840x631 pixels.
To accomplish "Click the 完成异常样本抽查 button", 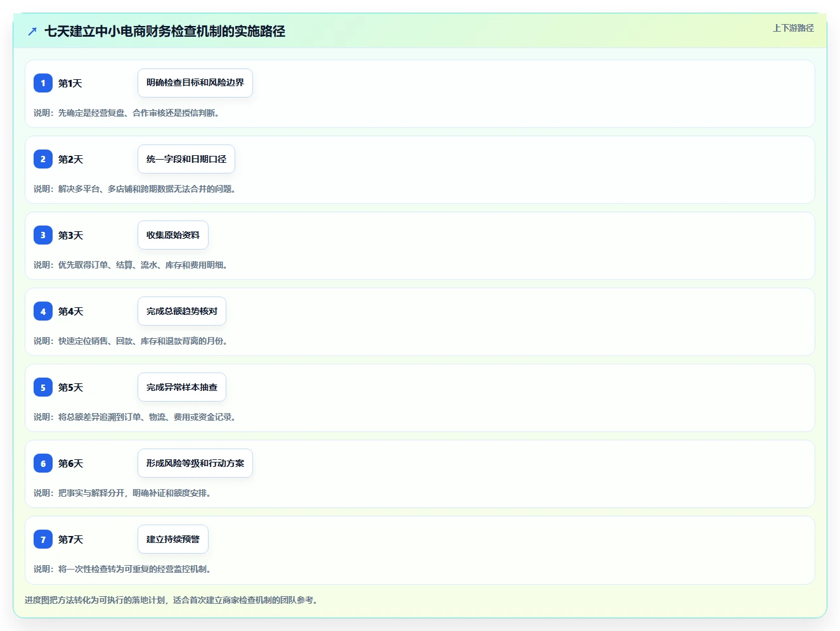I will tap(182, 387).
